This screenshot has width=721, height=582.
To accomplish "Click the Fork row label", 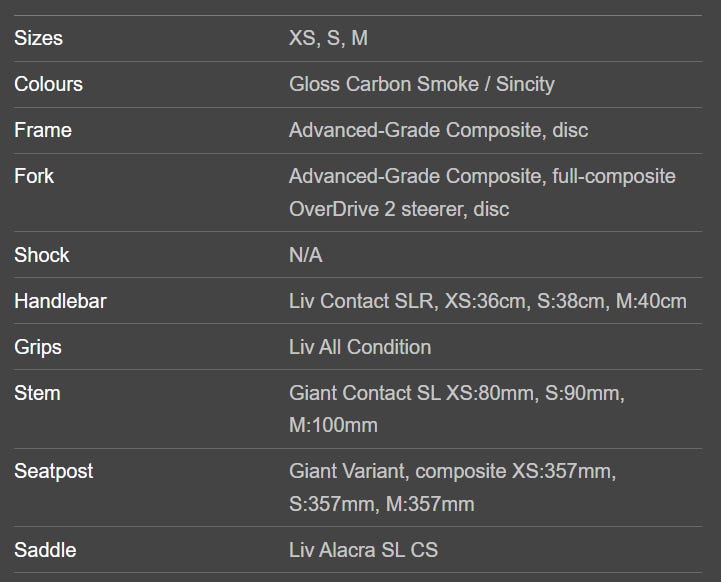I will pyautogui.click(x=34, y=176).
